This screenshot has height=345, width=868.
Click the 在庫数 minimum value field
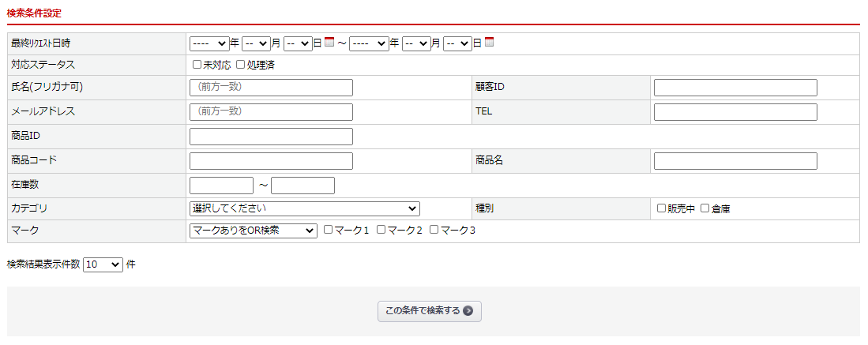pos(221,186)
